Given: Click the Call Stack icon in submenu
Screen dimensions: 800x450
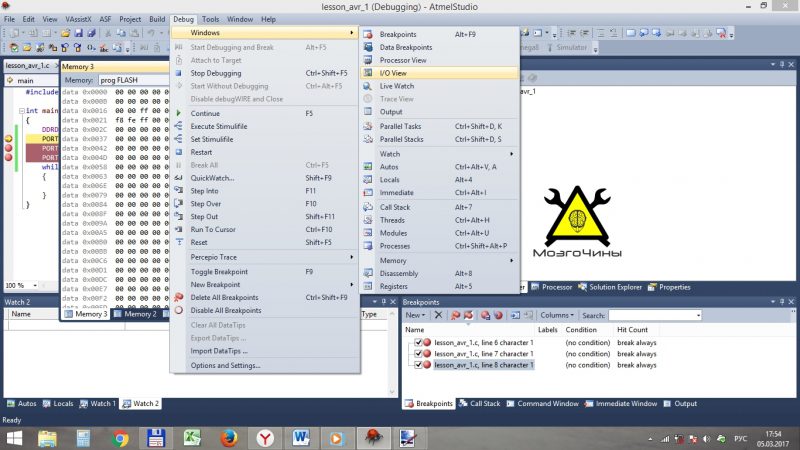Looking at the screenshot, I should point(368,207).
